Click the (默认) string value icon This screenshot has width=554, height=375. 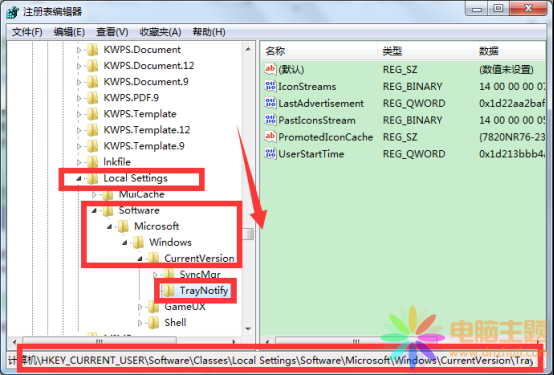point(270,69)
